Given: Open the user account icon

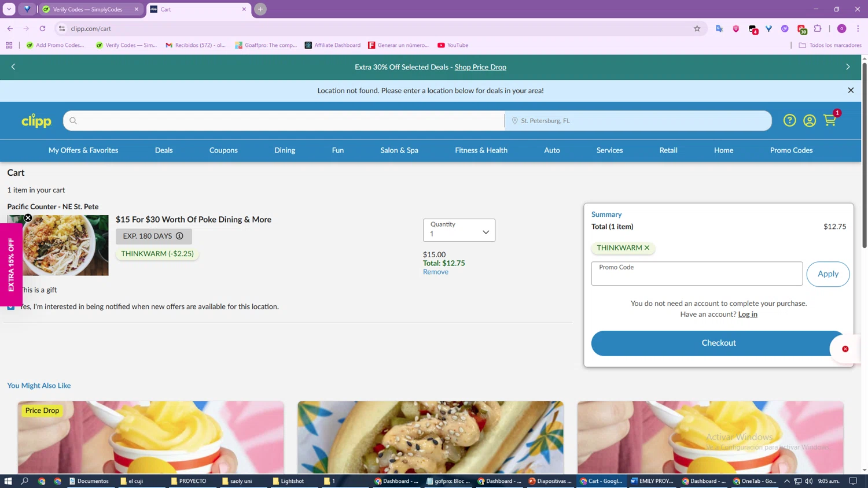Looking at the screenshot, I should tap(810, 120).
